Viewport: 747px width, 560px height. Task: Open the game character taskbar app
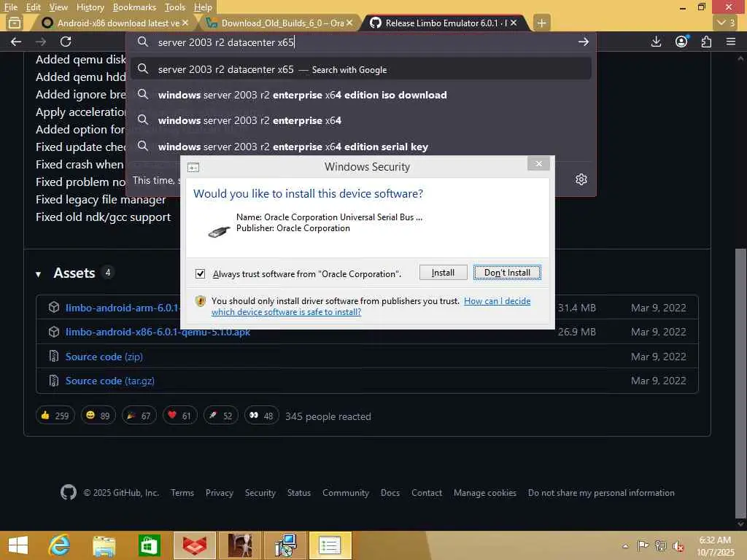click(240, 545)
